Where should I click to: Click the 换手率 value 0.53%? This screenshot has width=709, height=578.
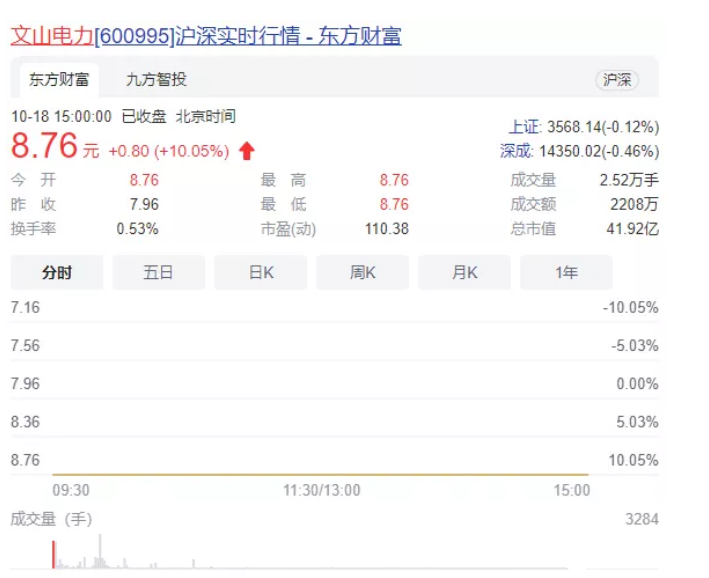point(137,229)
